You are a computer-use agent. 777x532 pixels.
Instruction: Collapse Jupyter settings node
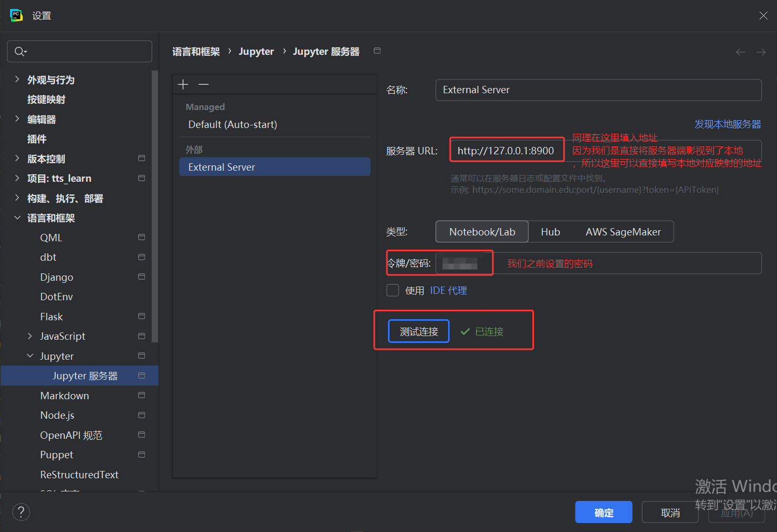(30, 356)
